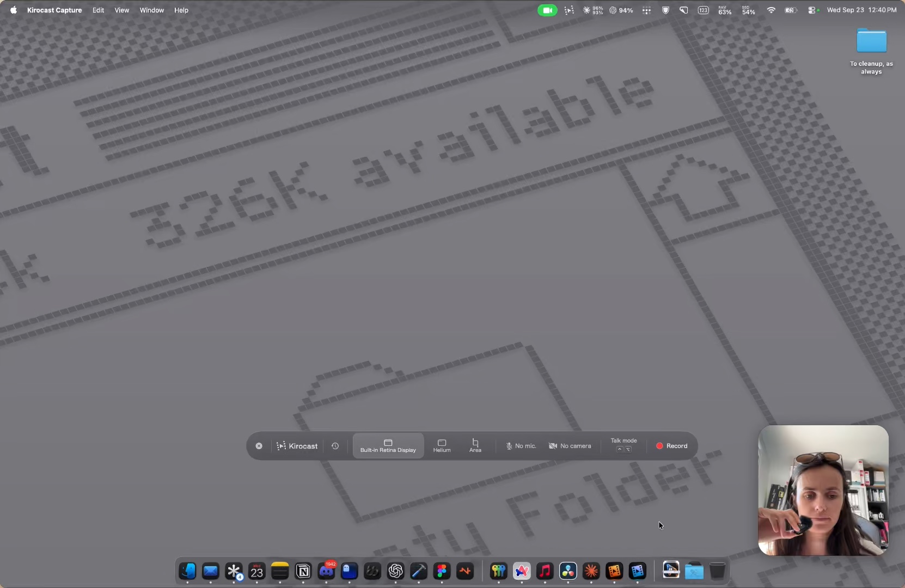Click Kirocast menu bar status icon

[569, 10]
